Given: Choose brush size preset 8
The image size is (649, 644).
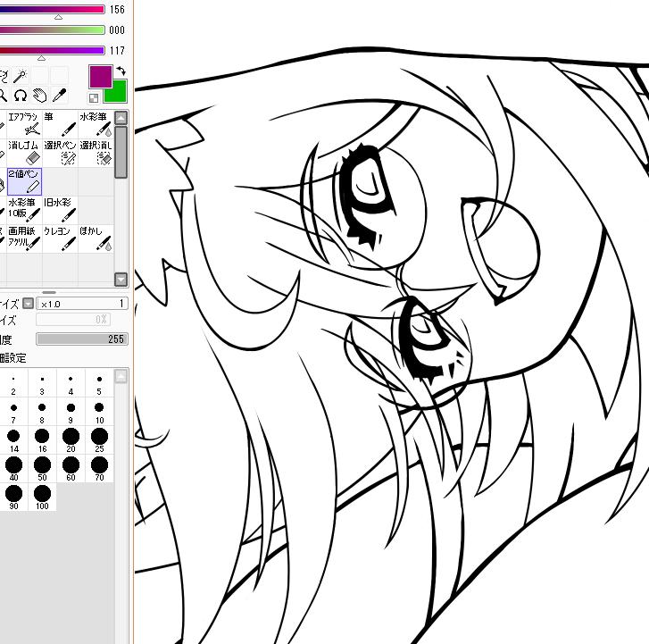Looking at the screenshot, I should pyautogui.click(x=42, y=413).
